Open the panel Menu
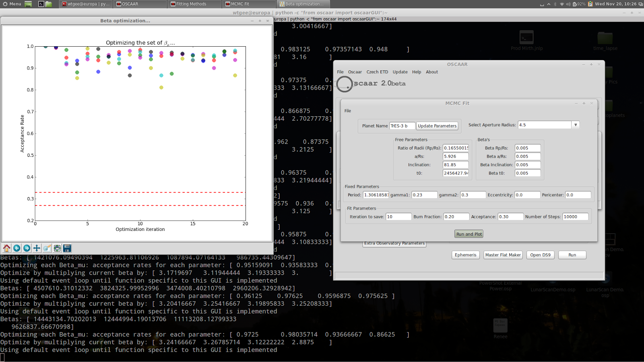 point(12,4)
